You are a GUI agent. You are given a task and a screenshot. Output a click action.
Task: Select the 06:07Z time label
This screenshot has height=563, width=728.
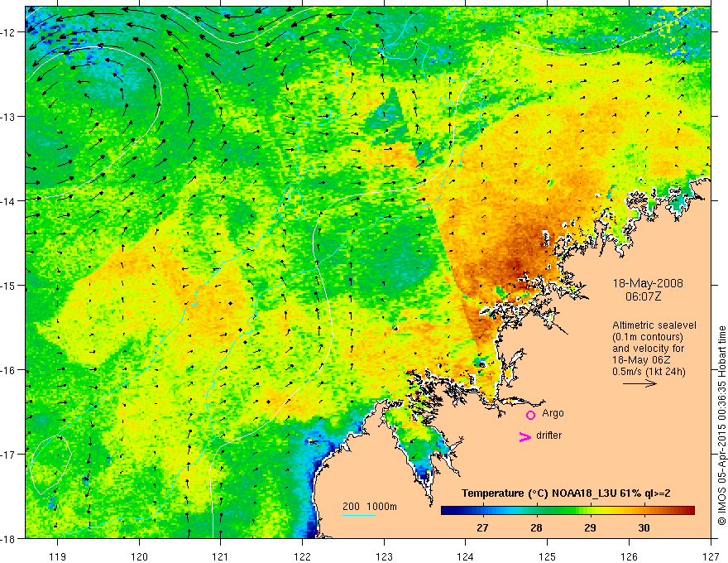(643, 296)
